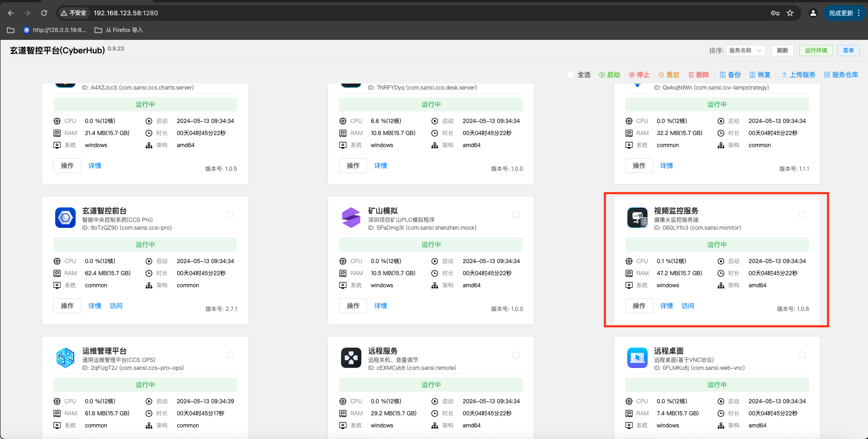Open 操作 menu on desk.server card
Viewport: 868px width, 439px height.
353,166
